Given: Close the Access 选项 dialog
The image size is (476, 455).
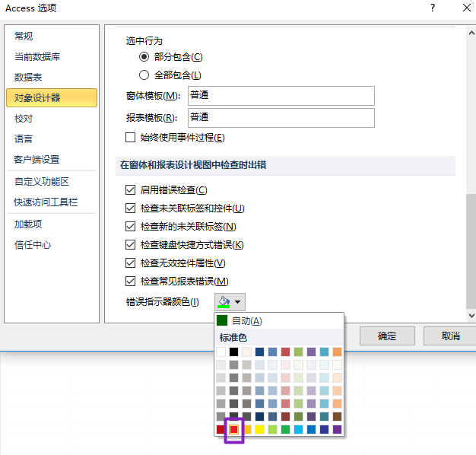Looking at the screenshot, I should point(467,8).
